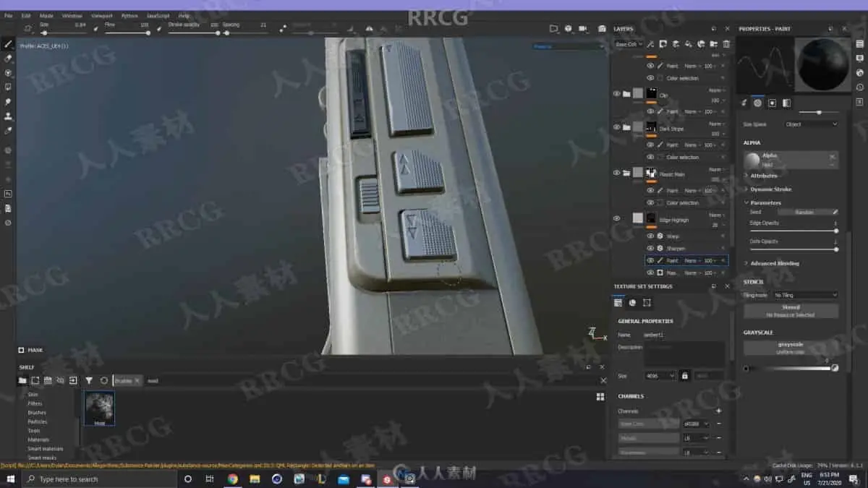Open the History panel icon

click(859, 87)
